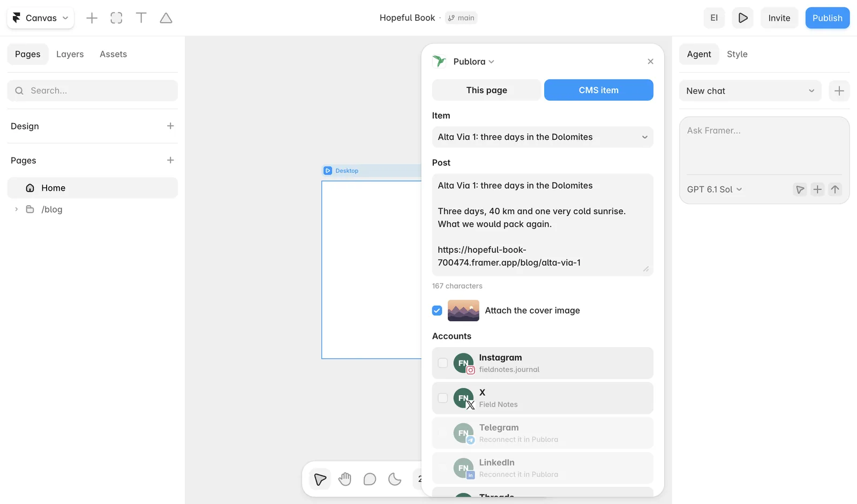
Task: Open the Item dropdown for Alta Via 1
Action: [543, 137]
